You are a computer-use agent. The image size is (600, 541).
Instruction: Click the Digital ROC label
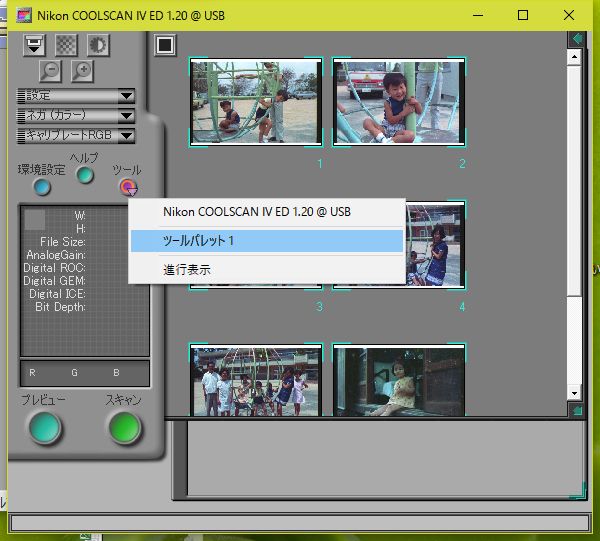(x=54, y=268)
